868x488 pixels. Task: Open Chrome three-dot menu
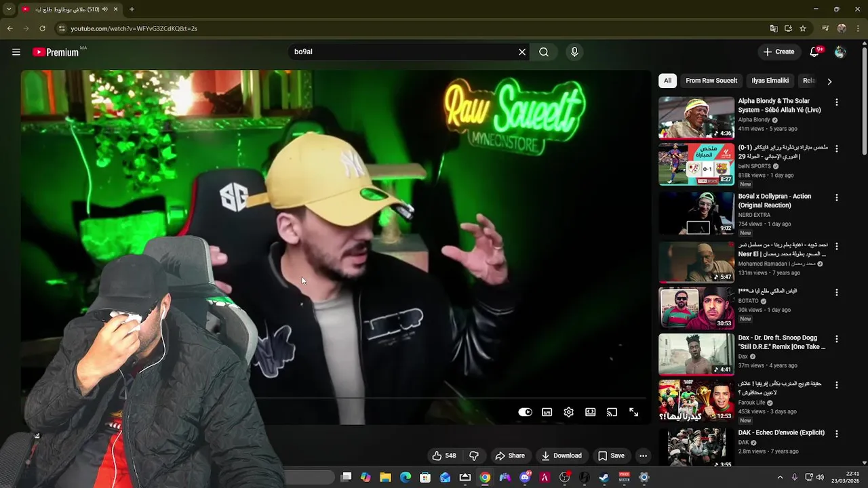click(857, 28)
